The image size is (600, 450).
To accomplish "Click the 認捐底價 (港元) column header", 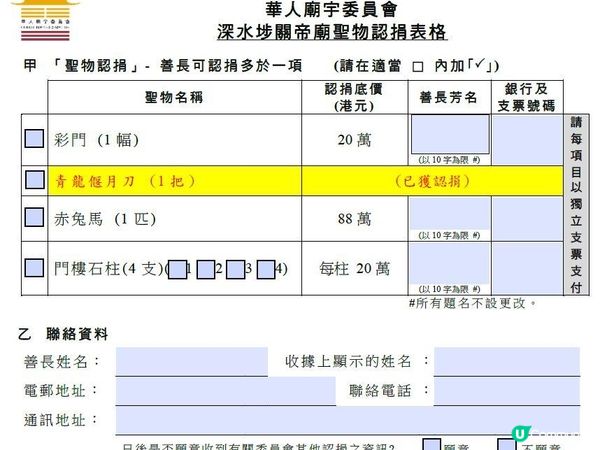I will point(354,97).
